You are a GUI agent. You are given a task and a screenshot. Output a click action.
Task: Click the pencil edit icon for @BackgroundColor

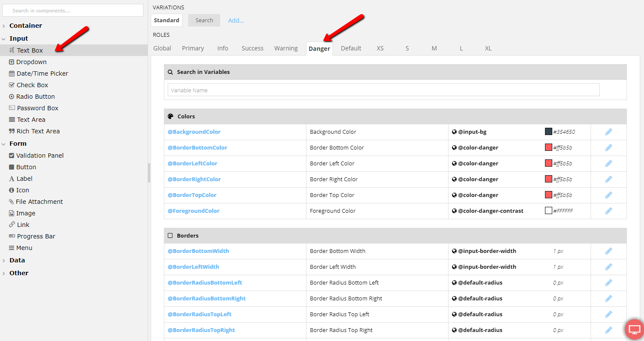pyautogui.click(x=609, y=132)
